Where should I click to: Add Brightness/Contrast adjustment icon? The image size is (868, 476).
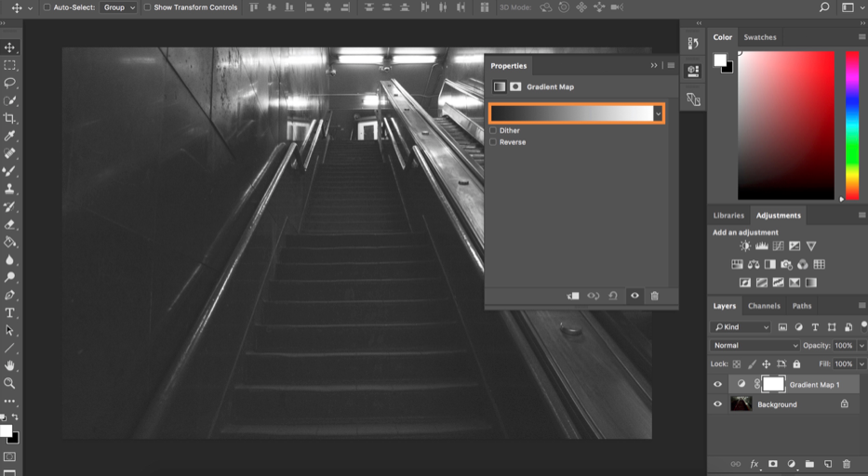click(745, 245)
